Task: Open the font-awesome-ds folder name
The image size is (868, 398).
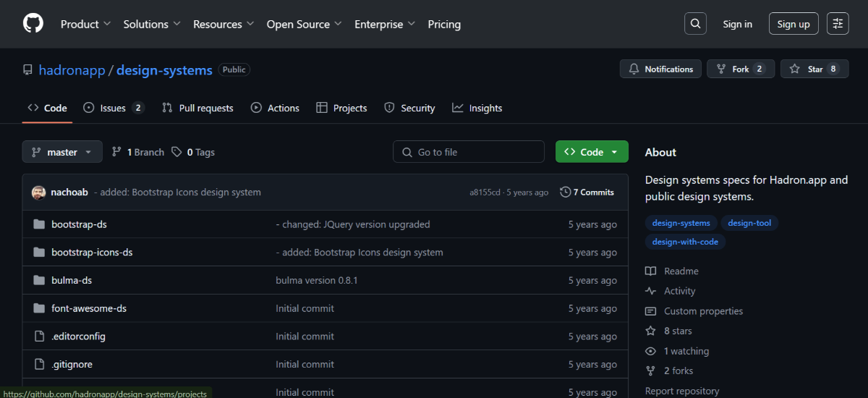Action: 89,308
